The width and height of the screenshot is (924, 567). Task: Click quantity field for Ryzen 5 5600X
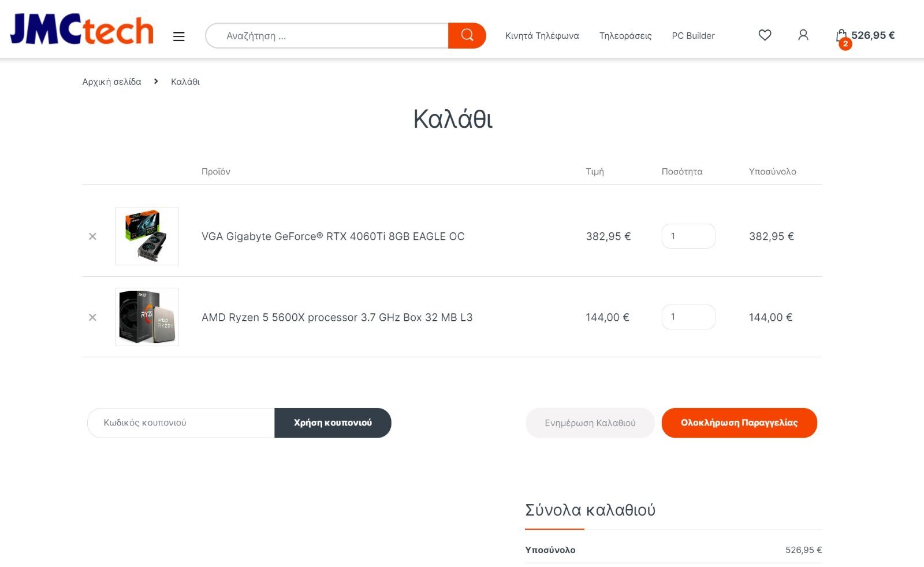click(688, 317)
